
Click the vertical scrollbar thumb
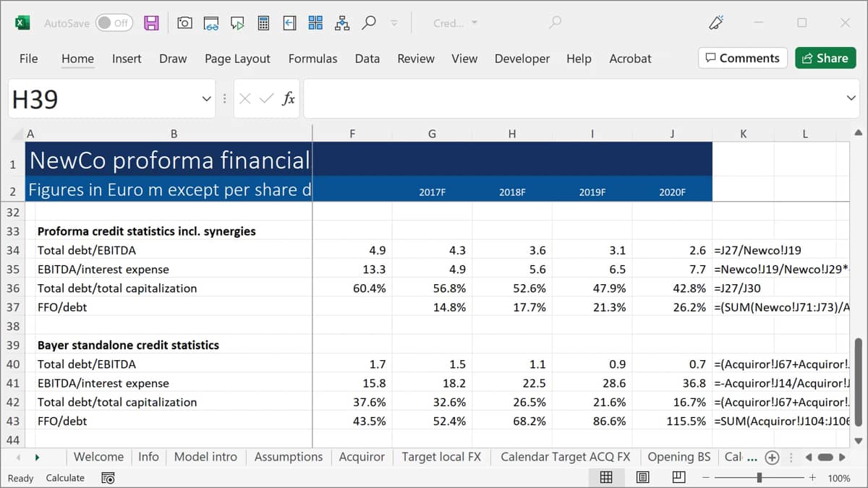(859, 383)
